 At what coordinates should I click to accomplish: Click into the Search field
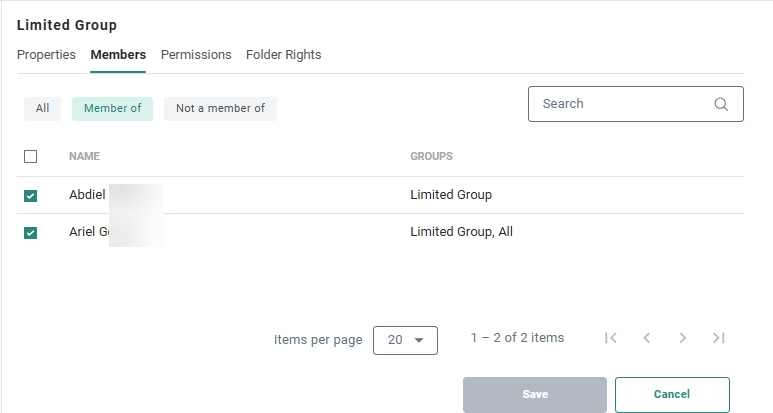[620, 104]
